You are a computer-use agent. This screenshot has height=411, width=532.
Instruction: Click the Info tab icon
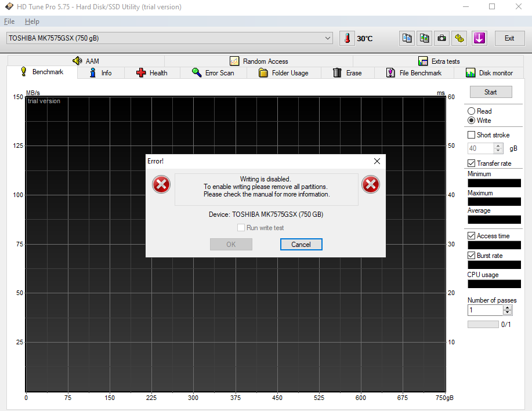(93, 72)
